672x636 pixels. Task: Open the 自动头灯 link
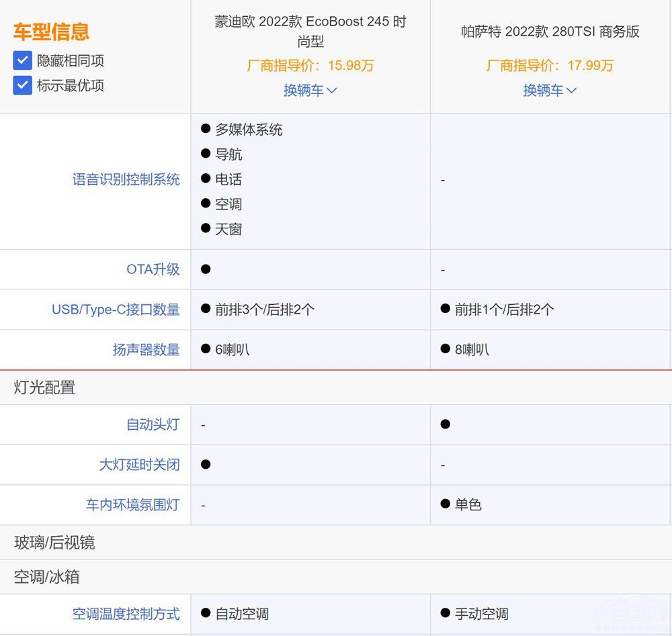pos(153,424)
